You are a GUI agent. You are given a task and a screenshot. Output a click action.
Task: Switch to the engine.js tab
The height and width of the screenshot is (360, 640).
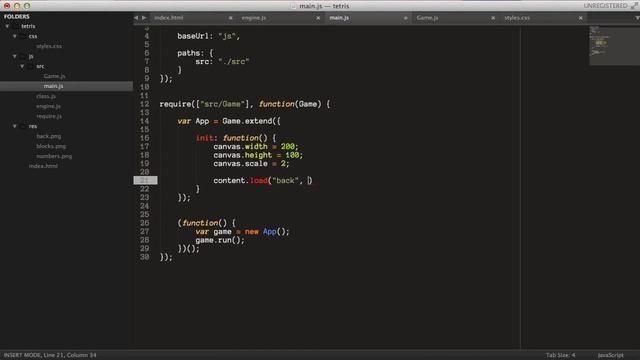(x=253, y=18)
